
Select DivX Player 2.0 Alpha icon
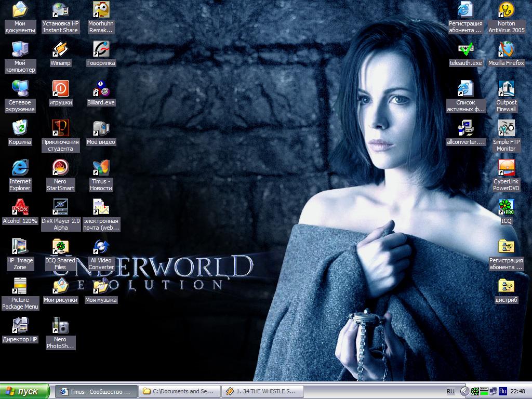(x=60, y=207)
